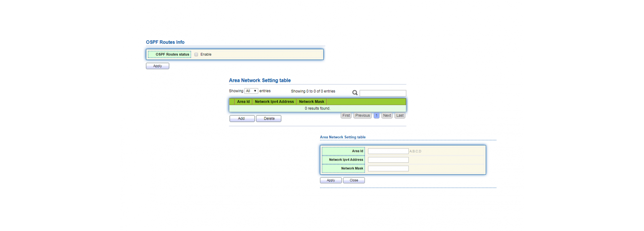This screenshot has width=644, height=231.
Task: Enable the OSPF Routes status checkbox
Action: pos(196,55)
